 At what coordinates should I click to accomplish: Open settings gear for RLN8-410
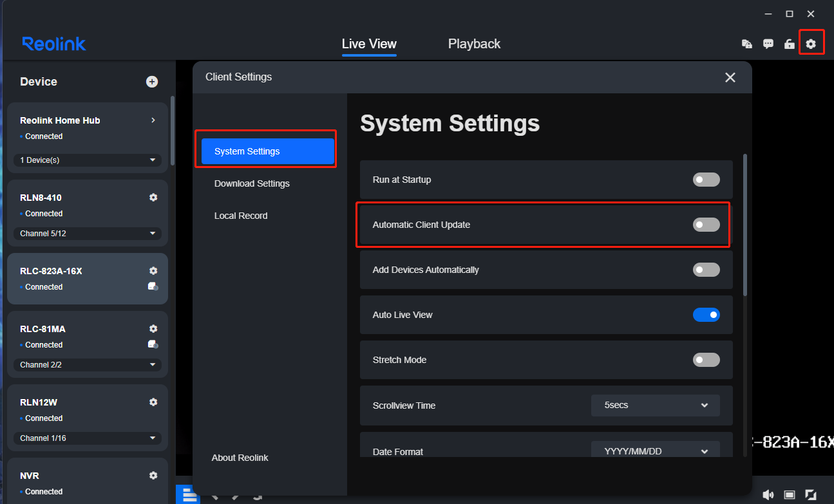pos(153,198)
